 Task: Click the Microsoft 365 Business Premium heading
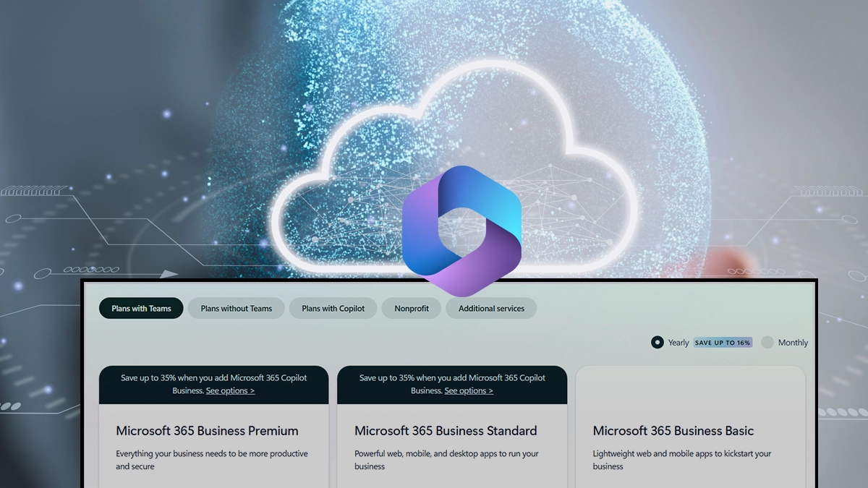(207, 431)
